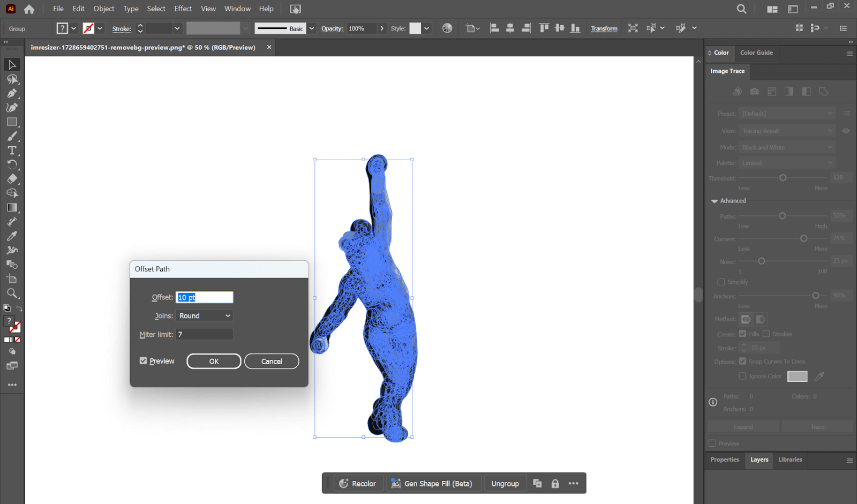
Task: Click Offset value input field
Action: (205, 297)
